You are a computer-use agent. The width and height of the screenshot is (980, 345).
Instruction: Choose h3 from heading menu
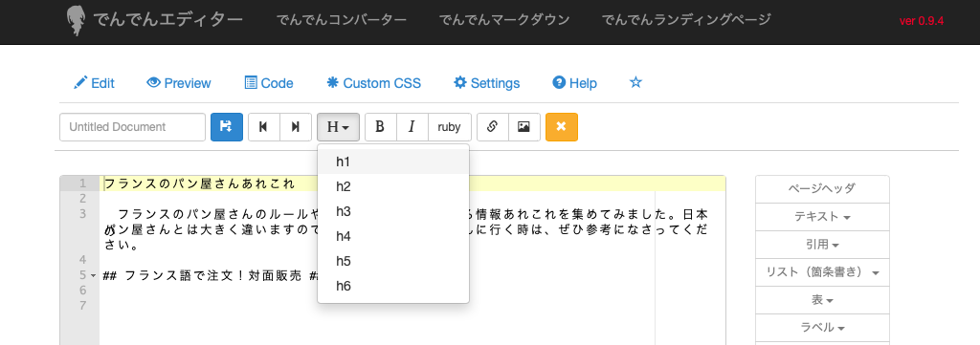click(393, 211)
